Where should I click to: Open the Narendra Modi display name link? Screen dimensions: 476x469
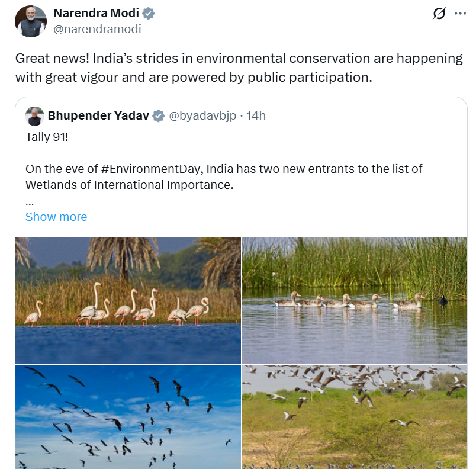pyautogui.click(x=97, y=14)
